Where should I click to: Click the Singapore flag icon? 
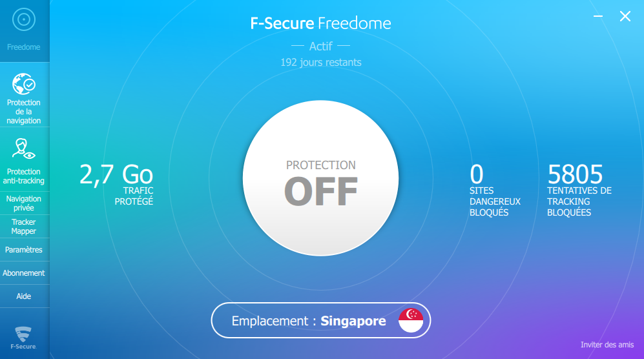click(411, 320)
